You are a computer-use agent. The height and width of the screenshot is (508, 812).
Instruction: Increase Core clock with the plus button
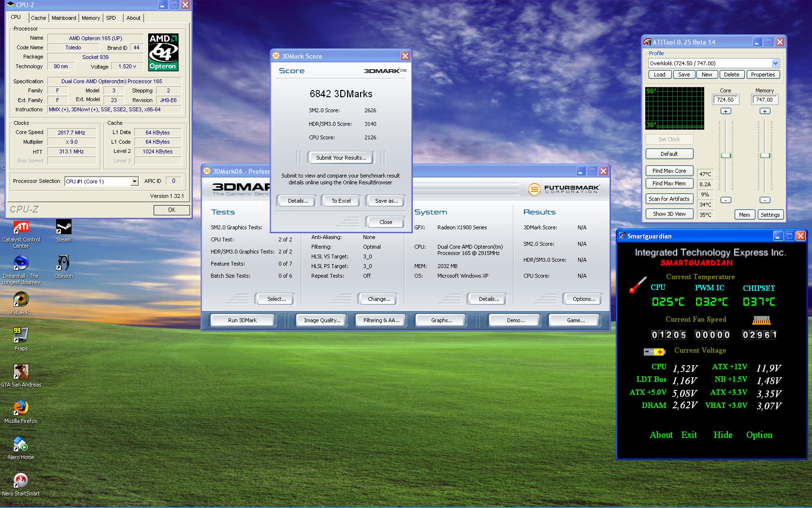pos(725,111)
